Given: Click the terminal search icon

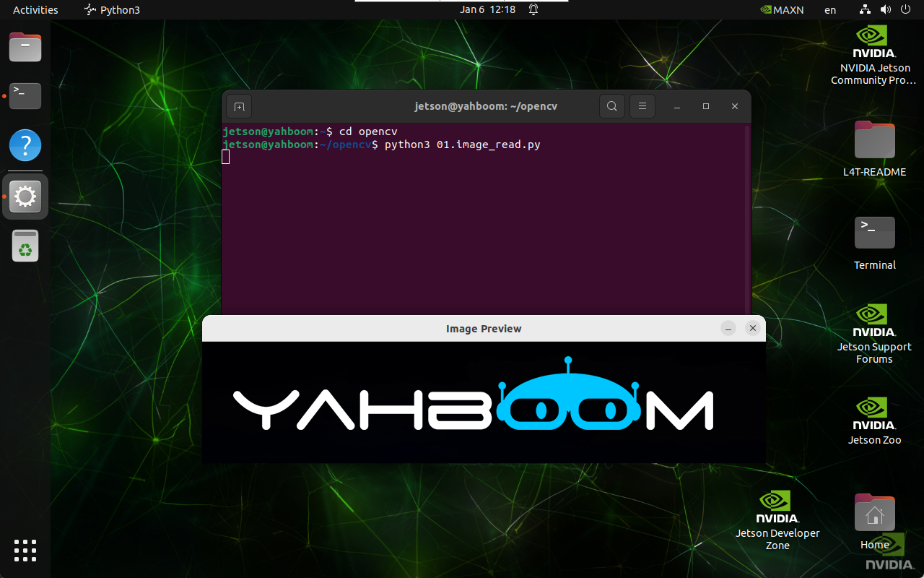Looking at the screenshot, I should 611,107.
